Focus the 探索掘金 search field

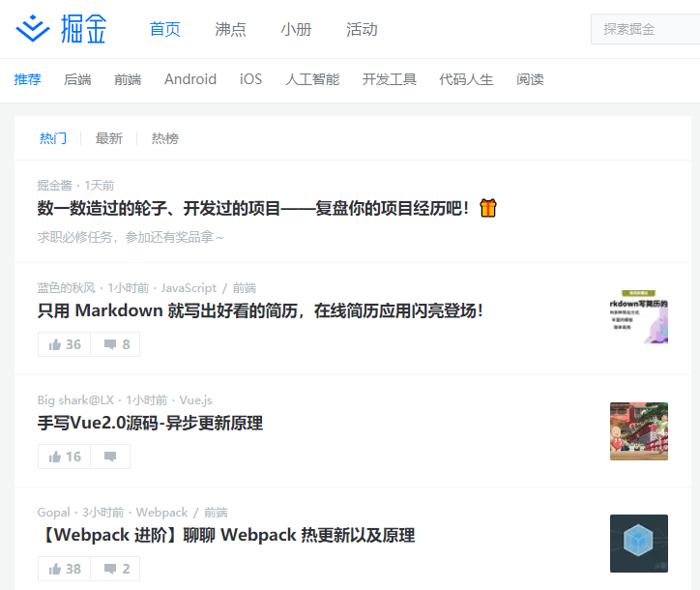click(646, 29)
